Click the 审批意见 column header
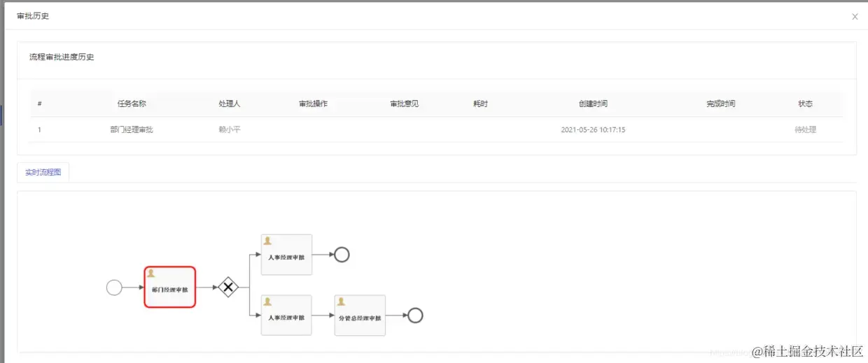The width and height of the screenshot is (868, 363). 404,104
